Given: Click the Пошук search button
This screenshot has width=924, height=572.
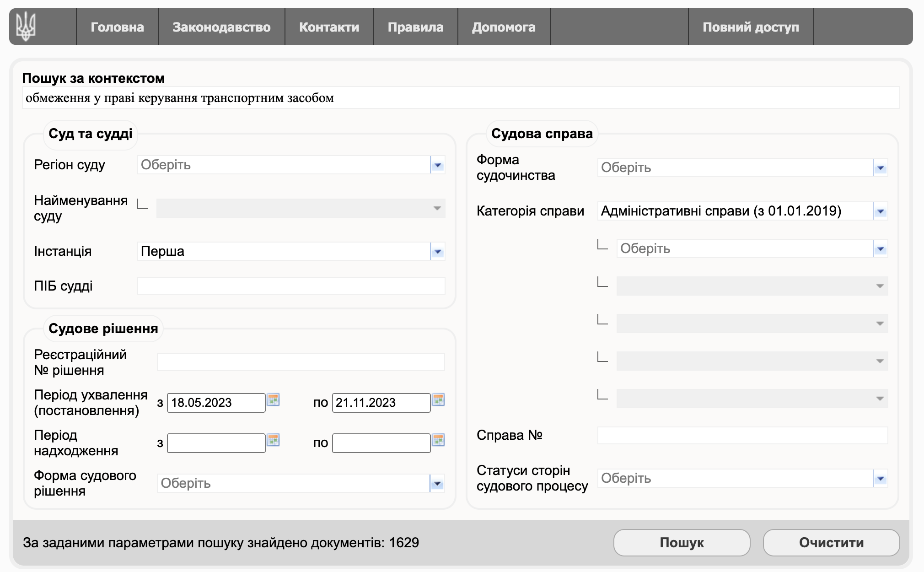Looking at the screenshot, I should click(682, 543).
